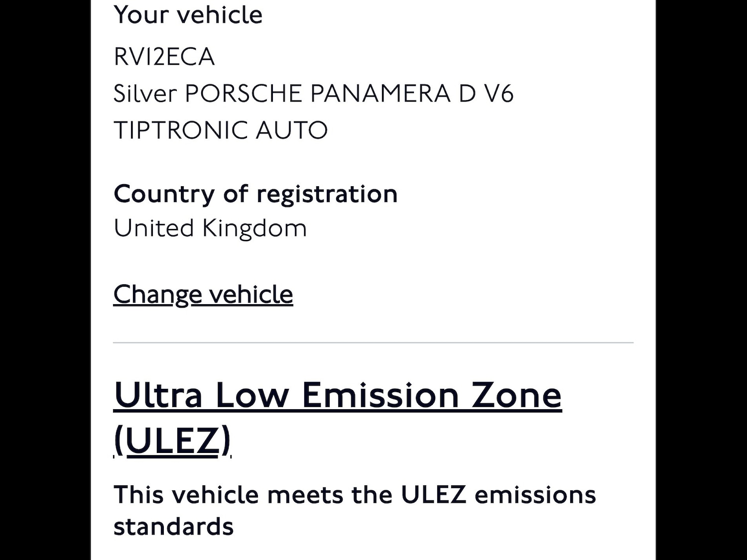Click the word 'Country' in the registration label

[x=164, y=194]
